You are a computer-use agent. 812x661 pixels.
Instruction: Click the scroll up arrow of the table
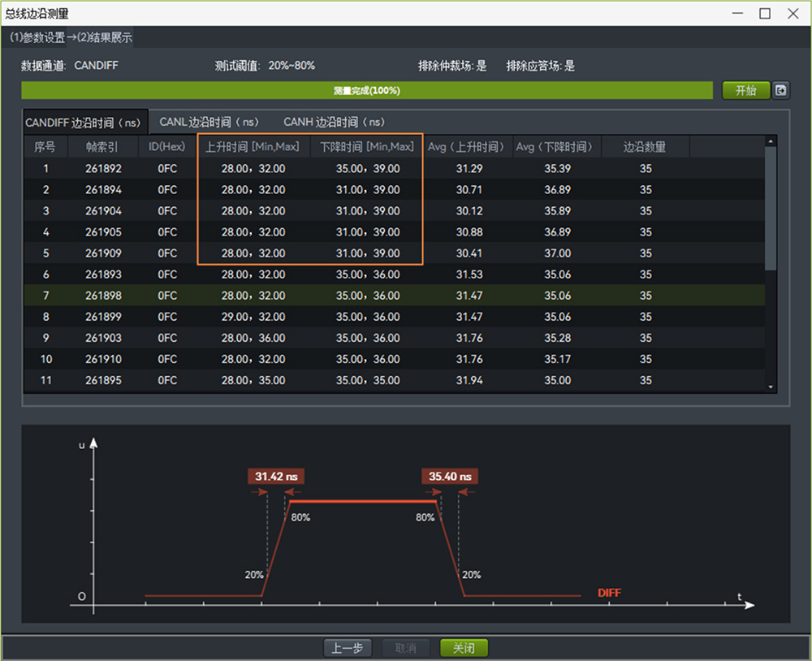(771, 141)
